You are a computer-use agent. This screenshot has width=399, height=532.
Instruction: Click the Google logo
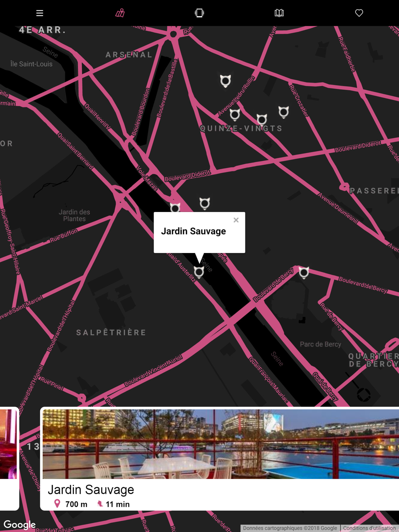pos(20,524)
